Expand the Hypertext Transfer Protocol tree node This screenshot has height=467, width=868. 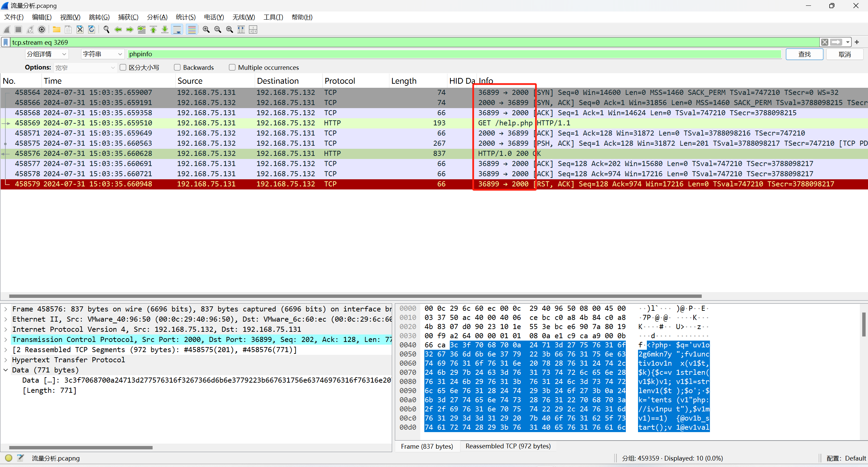tap(6, 360)
